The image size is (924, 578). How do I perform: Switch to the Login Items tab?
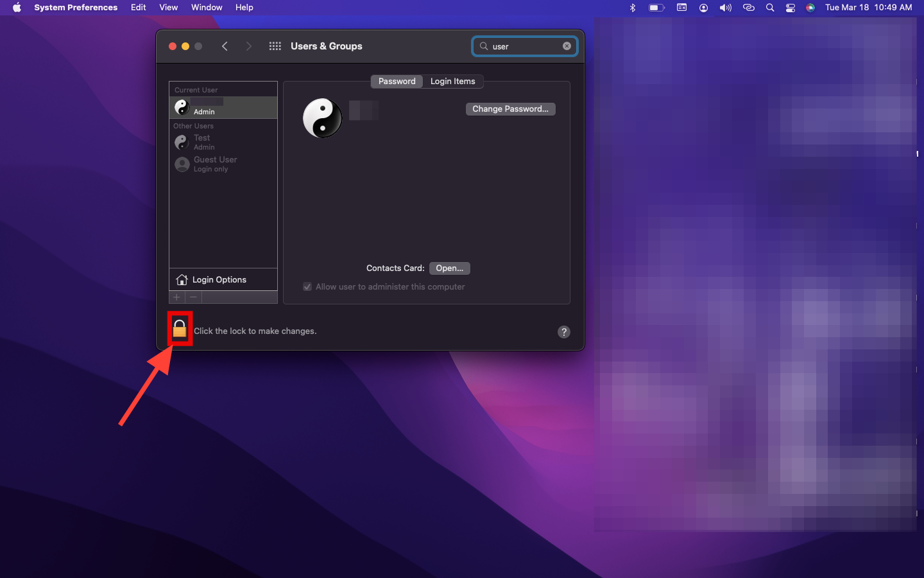453,82
